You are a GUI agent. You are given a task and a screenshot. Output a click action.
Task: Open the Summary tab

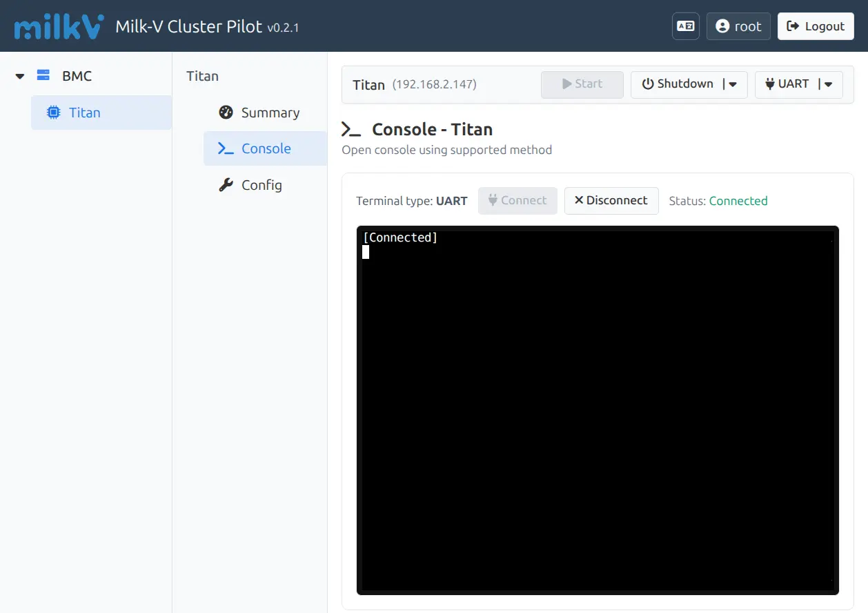tap(270, 113)
